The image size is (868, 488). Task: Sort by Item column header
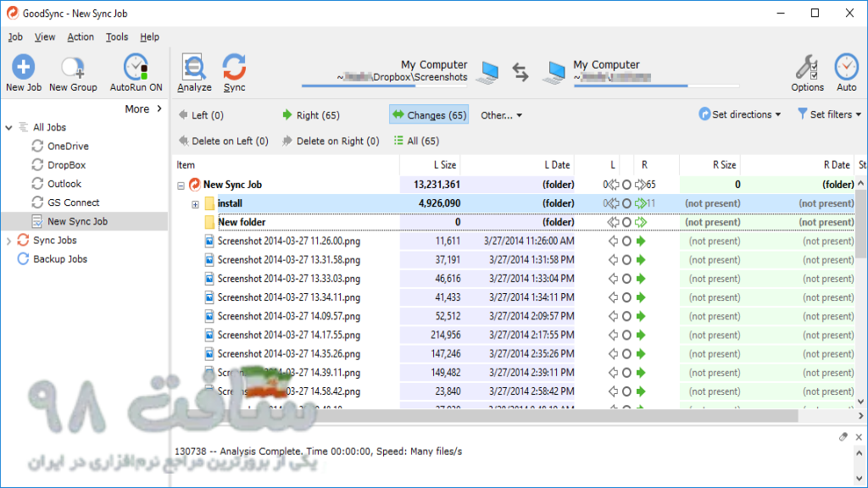[186, 165]
